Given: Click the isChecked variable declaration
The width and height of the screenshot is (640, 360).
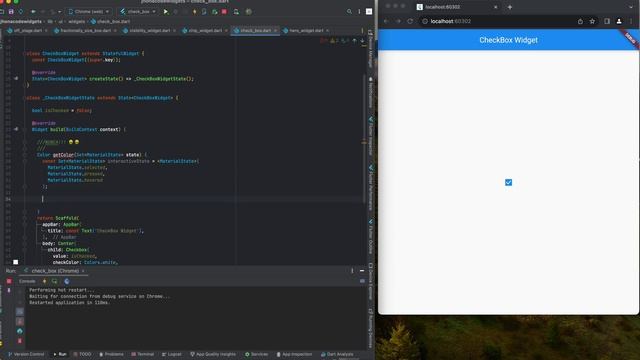Looking at the screenshot, I should coord(62,110).
